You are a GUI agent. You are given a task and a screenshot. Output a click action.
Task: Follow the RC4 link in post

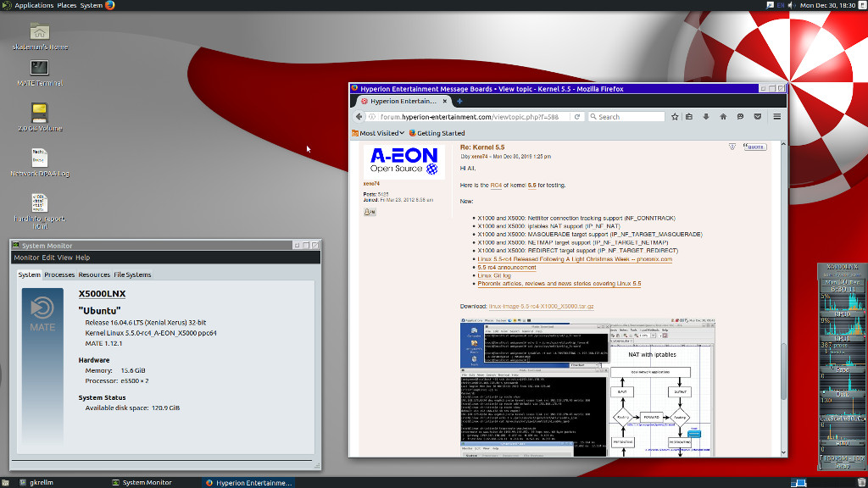[496, 186]
